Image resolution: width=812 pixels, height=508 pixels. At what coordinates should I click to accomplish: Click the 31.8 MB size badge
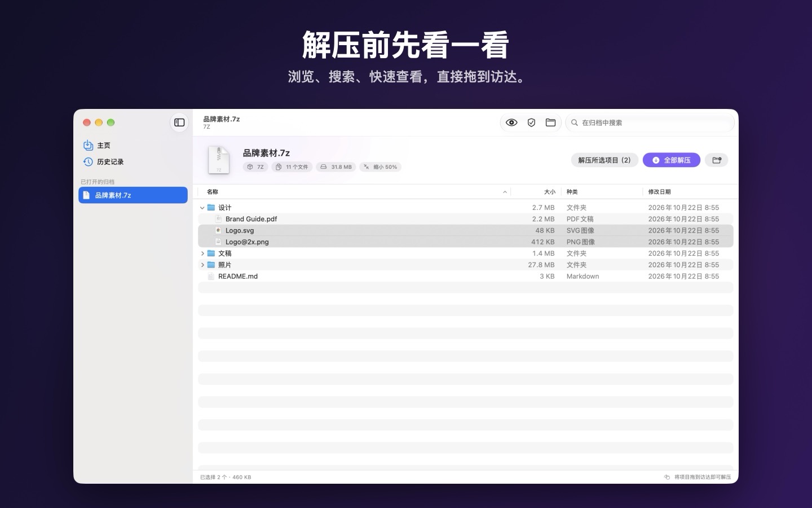pyautogui.click(x=336, y=167)
